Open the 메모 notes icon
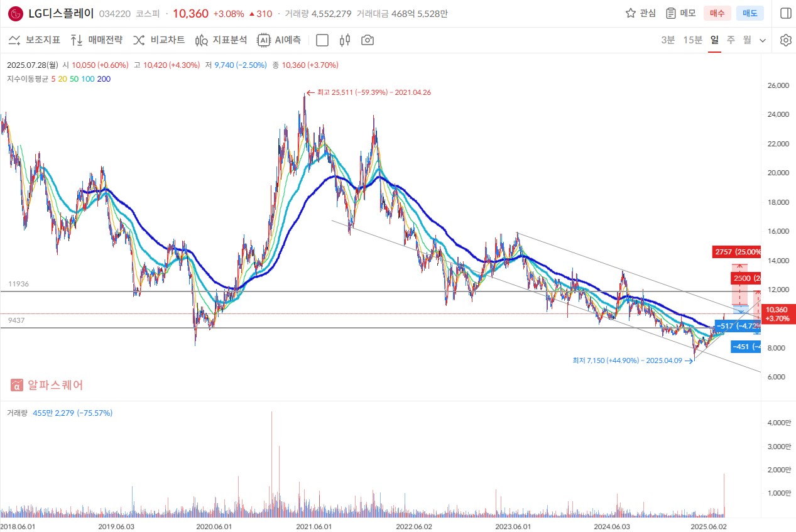 (x=671, y=13)
